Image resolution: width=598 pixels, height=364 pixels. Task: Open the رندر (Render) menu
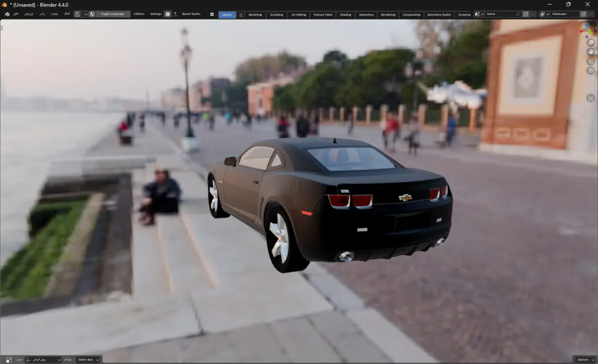(x=42, y=14)
